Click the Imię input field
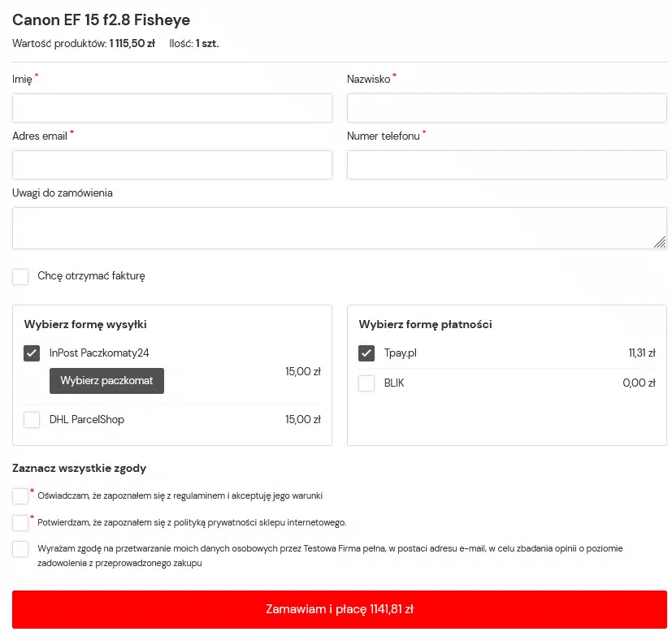672x636 pixels. pos(172,108)
